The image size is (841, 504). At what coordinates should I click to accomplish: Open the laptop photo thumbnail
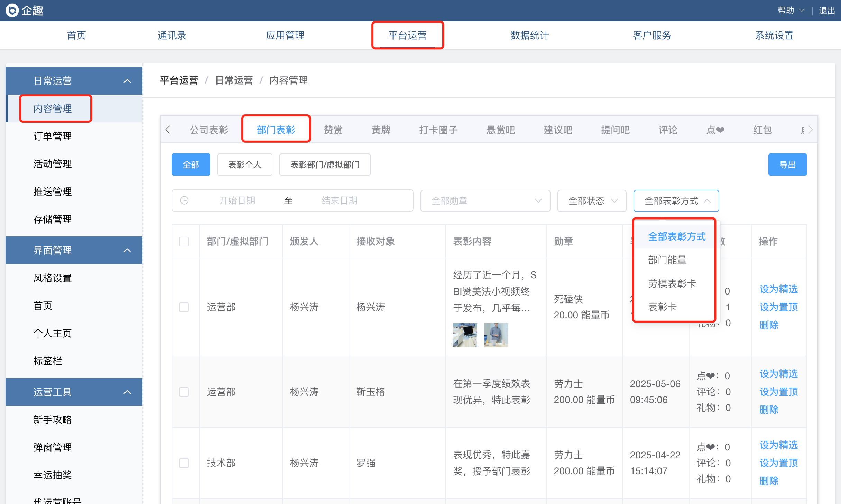click(465, 335)
